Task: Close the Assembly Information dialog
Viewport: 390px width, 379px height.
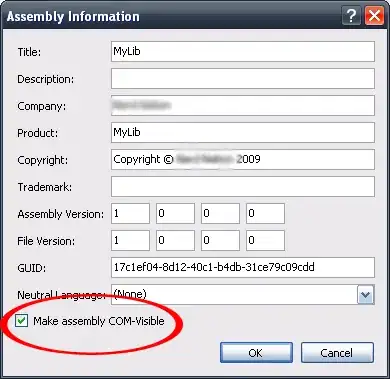Action: click(x=374, y=16)
